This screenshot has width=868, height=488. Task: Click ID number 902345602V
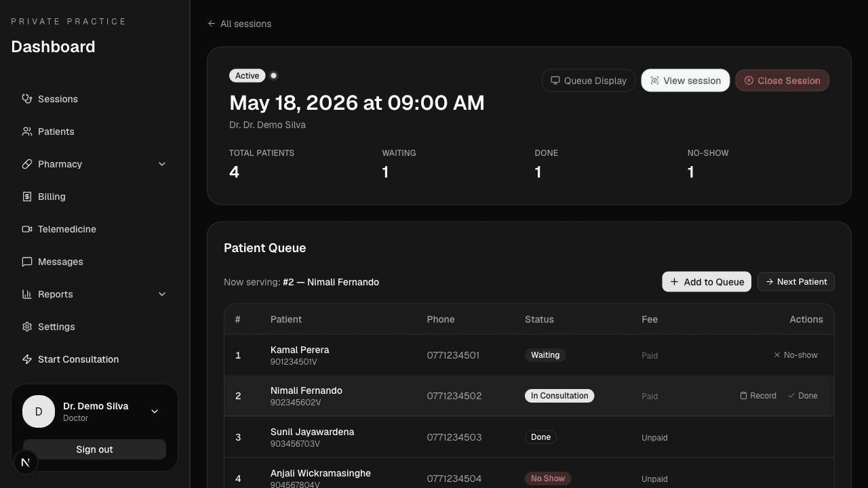[296, 403]
